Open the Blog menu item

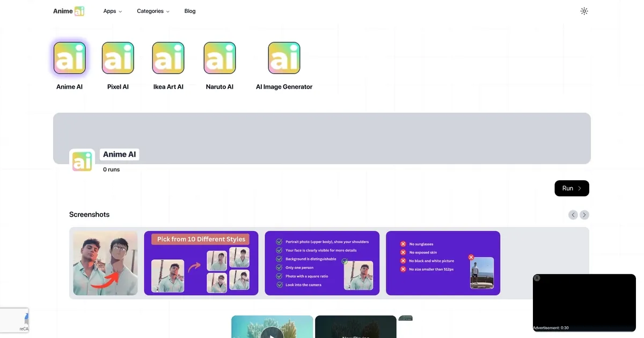coord(190,11)
